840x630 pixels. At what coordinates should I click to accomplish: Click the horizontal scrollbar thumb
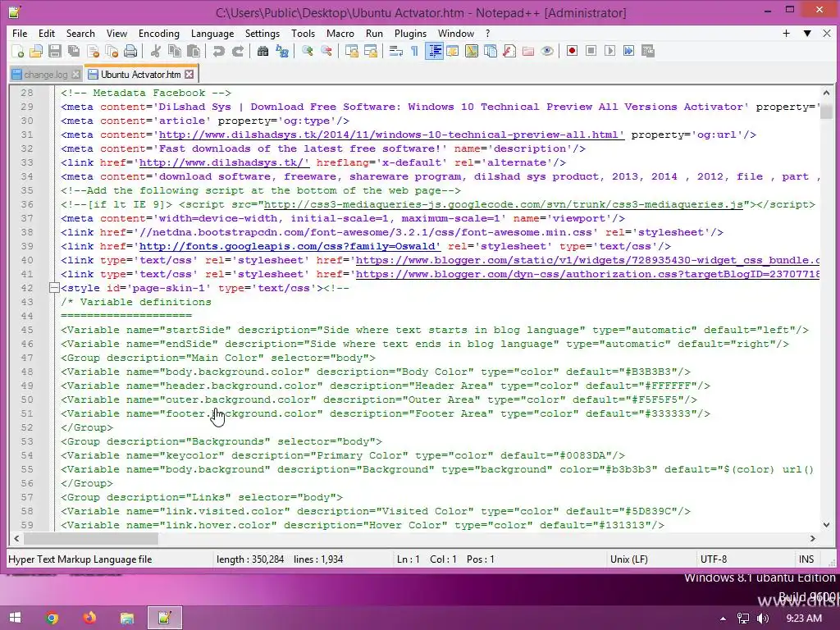tap(90, 538)
